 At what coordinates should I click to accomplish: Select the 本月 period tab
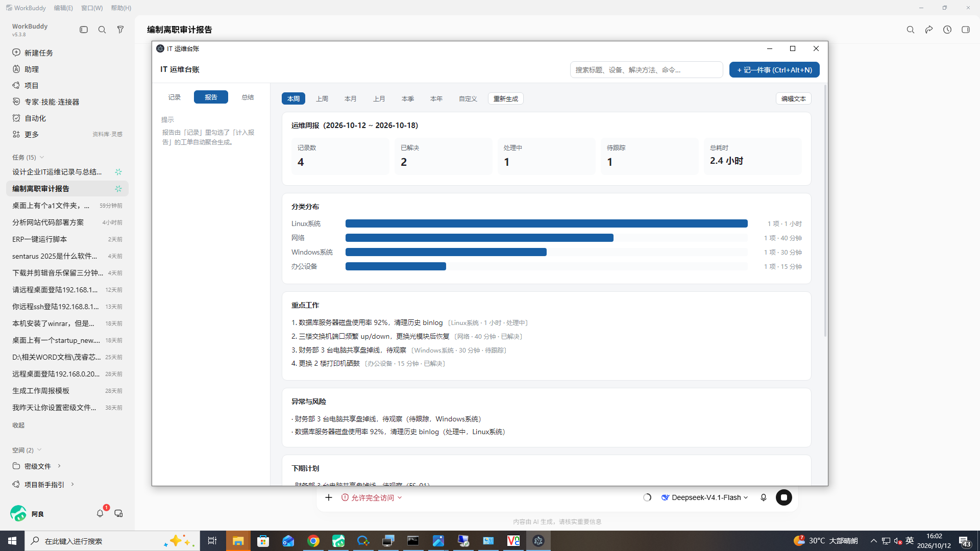click(x=351, y=98)
